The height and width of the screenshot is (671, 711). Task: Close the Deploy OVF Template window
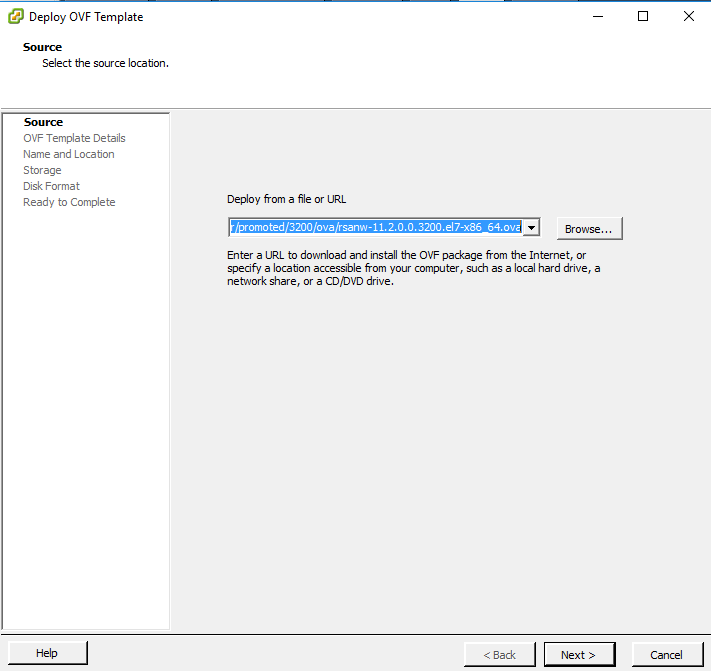click(x=689, y=16)
